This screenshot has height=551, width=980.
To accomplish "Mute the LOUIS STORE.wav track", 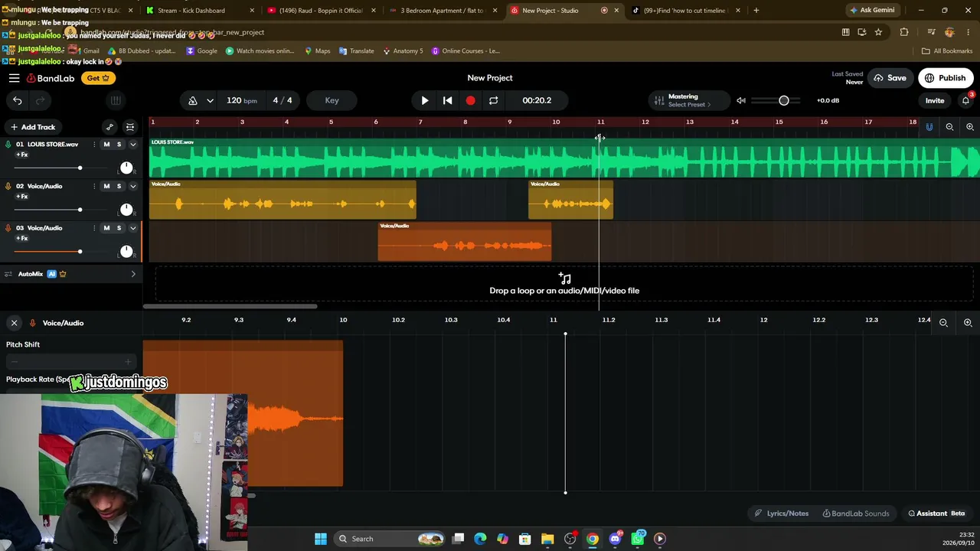I will click(x=106, y=144).
